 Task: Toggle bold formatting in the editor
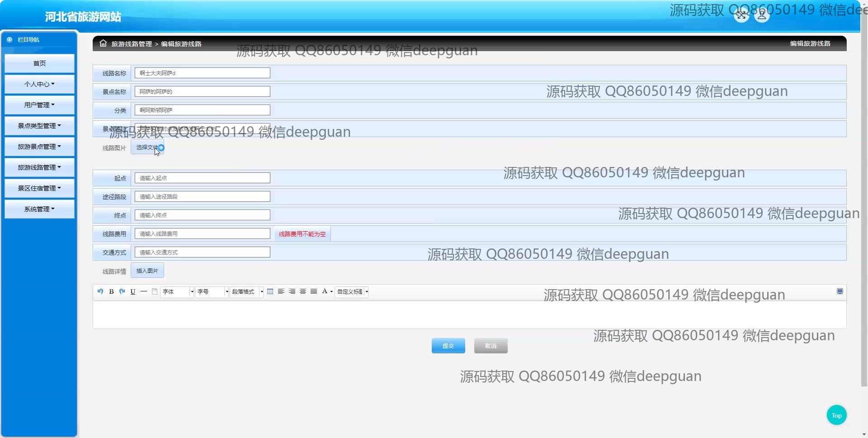click(111, 292)
